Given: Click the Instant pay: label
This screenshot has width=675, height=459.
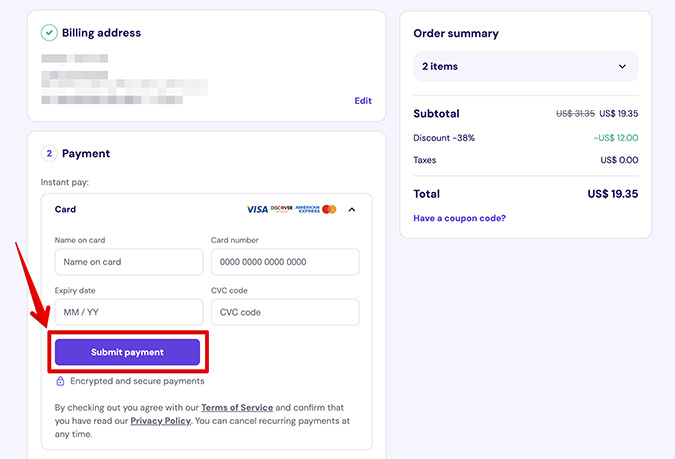Looking at the screenshot, I should [65, 182].
